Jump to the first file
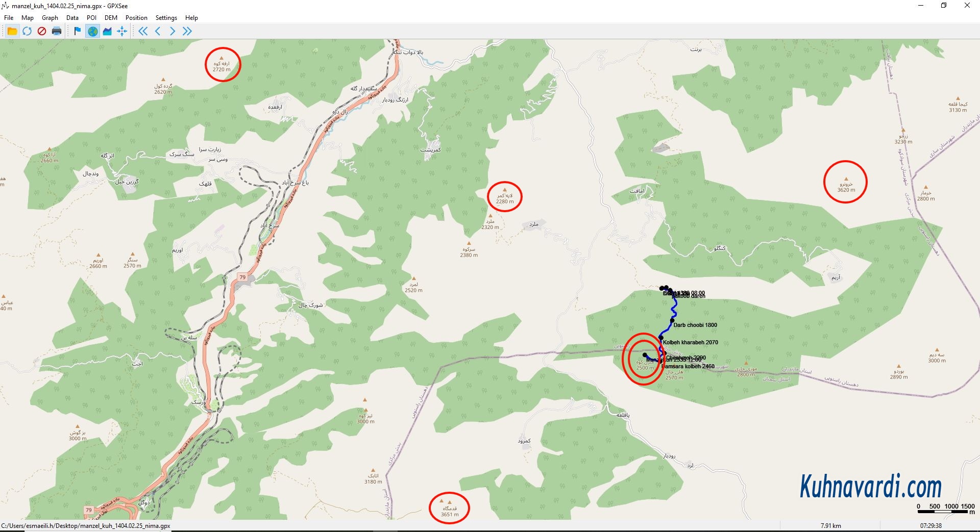 point(143,31)
